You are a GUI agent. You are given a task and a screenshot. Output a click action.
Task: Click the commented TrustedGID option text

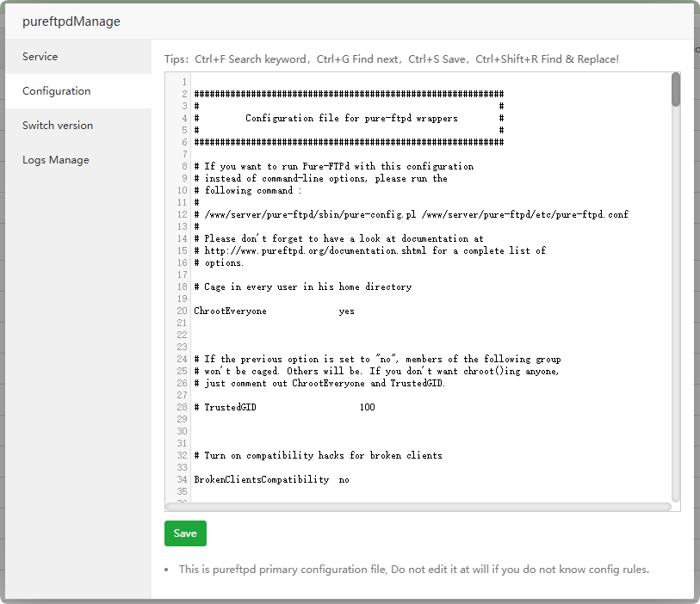click(230, 407)
